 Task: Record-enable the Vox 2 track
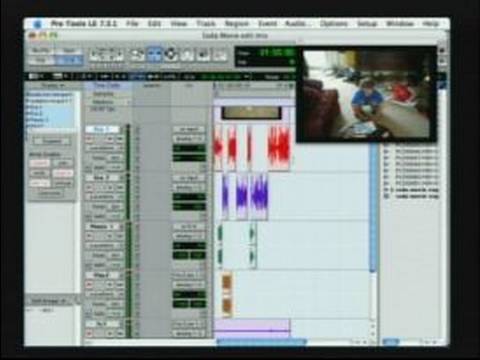point(89,188)
